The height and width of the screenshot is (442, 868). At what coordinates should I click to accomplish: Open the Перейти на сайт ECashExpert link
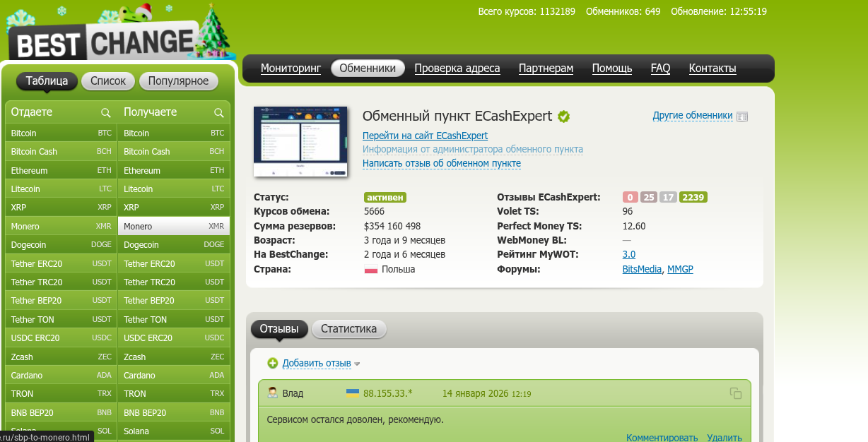tap(425, 136)
